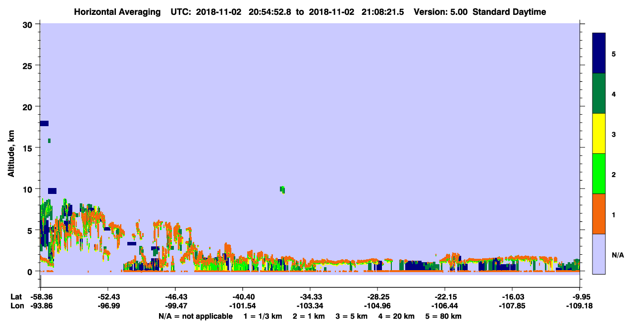Image resolution: width=644 pixels, height=330 pixels.
Task: Click the yellow colorbar segment labeled 3
Action: (x=598, y=134)
